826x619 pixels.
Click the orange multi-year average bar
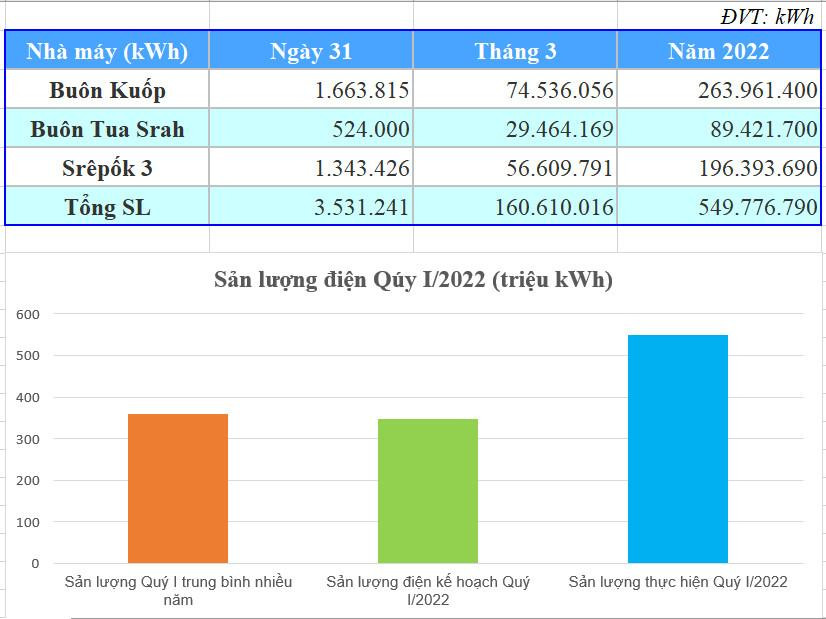[178, 488]
